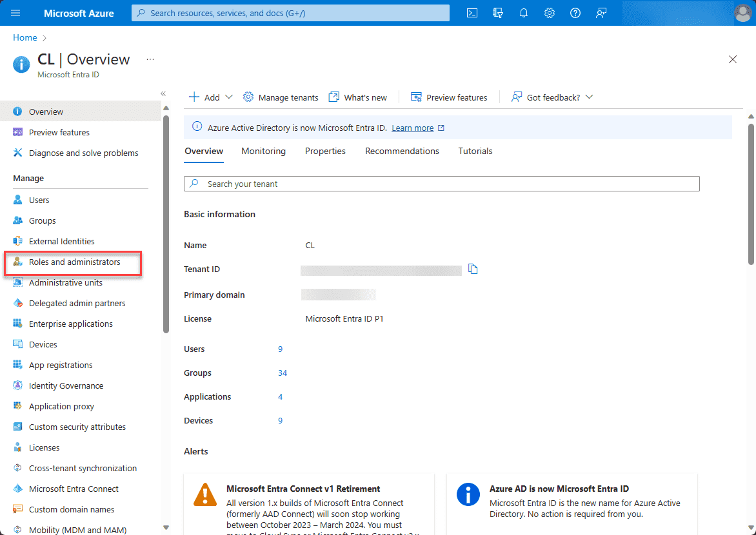Click the License value Microsoft Entra ID P1
The width and height of the screenshot is (756, 535).
[x=344, y=319]
